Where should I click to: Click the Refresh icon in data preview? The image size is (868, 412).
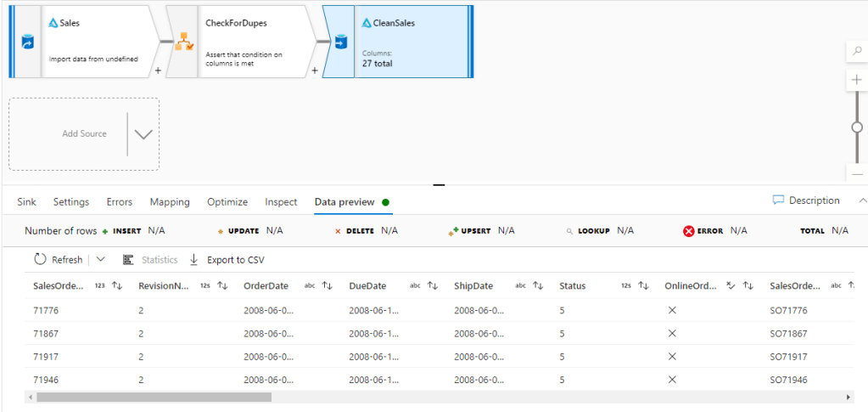40,259
